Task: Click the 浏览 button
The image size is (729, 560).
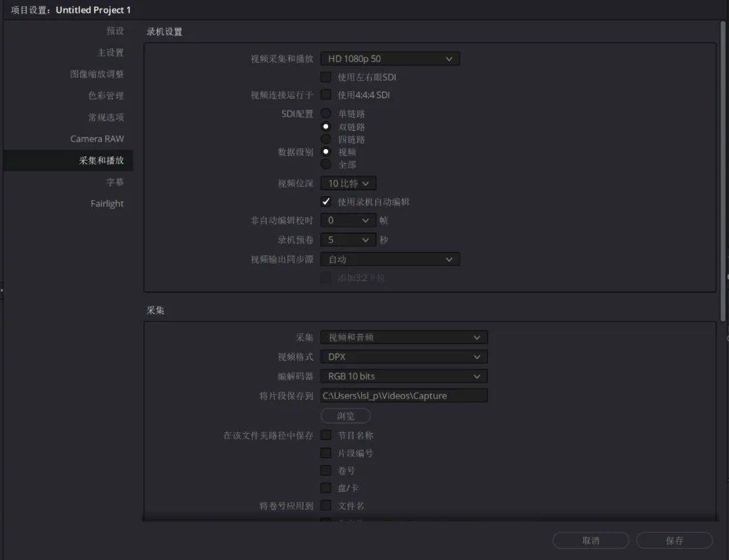Action: (345, 416)
